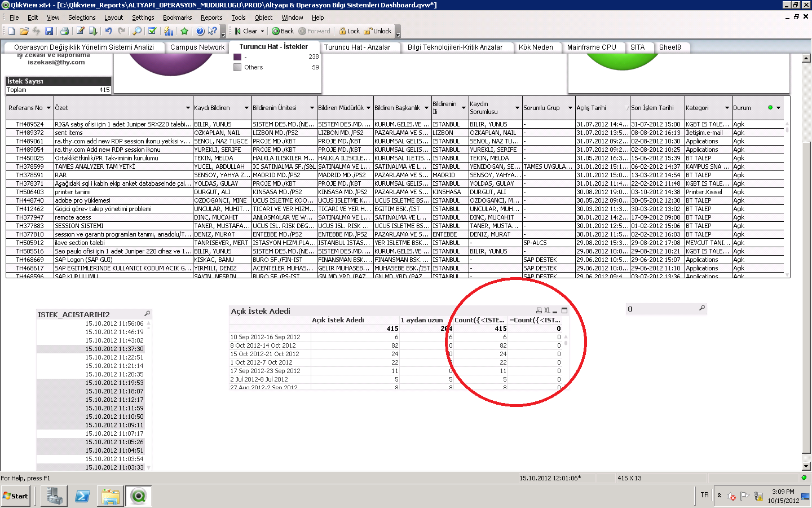Show hidden system tray icons
Viewport: 812px width, 508px height.
coord(719,496)
